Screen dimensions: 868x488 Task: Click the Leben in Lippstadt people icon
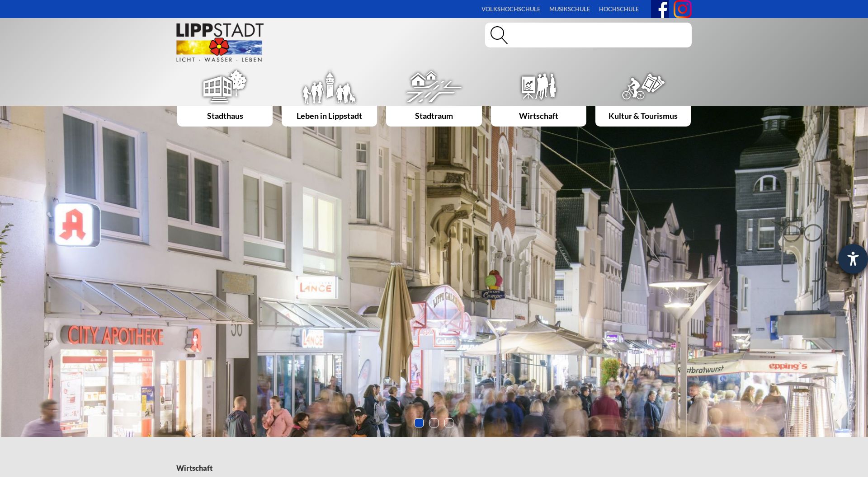tap(329, 87)
